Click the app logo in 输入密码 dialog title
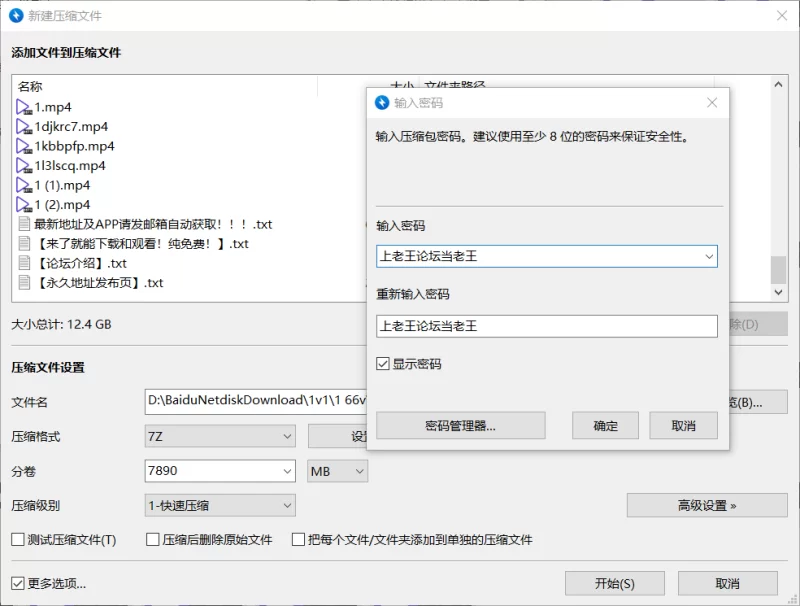This screenshot has width=800, height=606. click(382, 103)
